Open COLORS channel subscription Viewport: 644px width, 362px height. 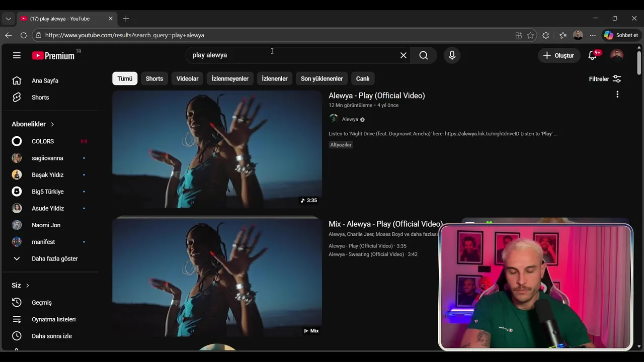[49, 141]
